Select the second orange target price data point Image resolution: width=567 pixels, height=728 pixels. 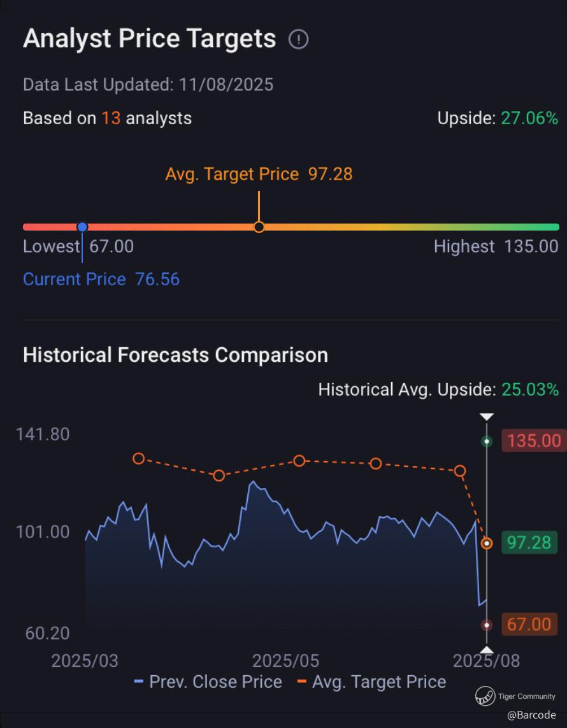pos(219,475)
